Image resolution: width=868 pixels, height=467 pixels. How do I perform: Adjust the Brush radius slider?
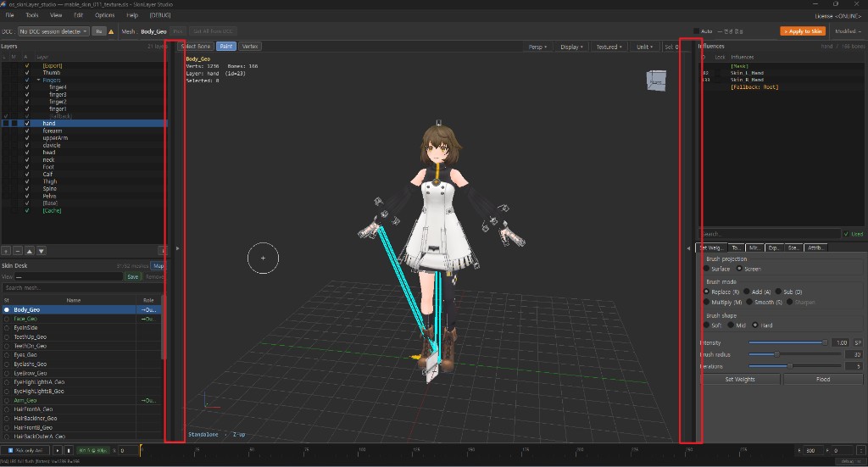795,354
